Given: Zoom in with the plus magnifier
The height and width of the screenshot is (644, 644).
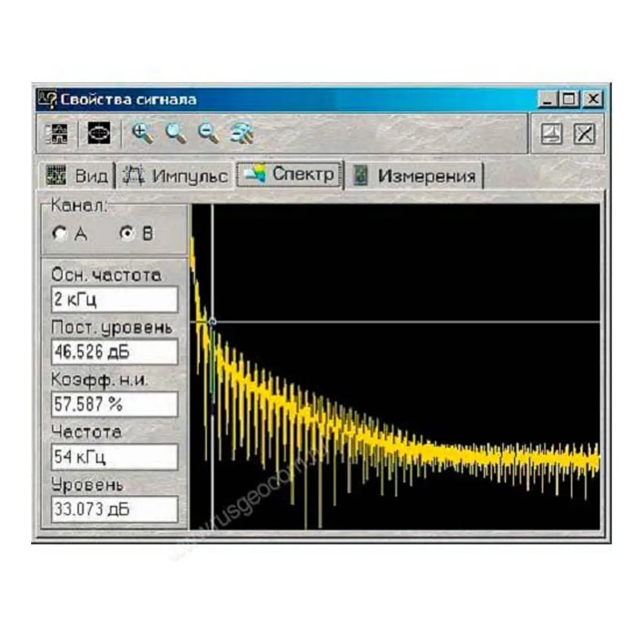Looking at the screenshot, I should point(142,133).
